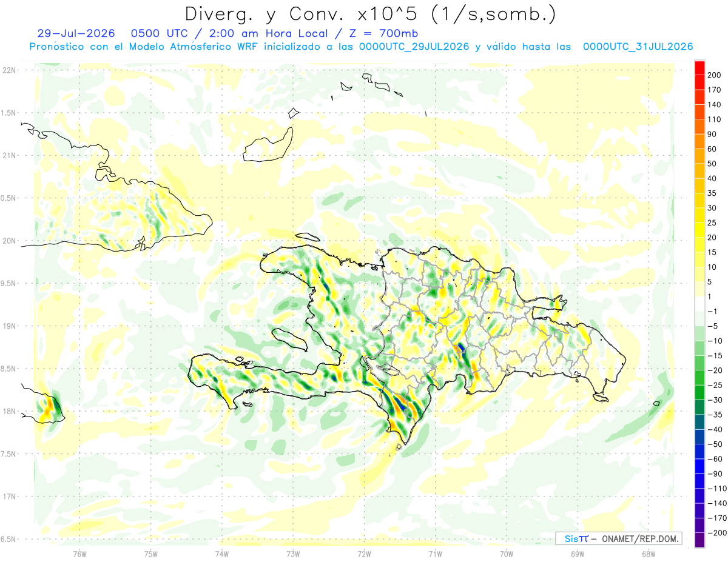Click the '76W' longitude label
This screenshot has height=562, width=728.
79,554
